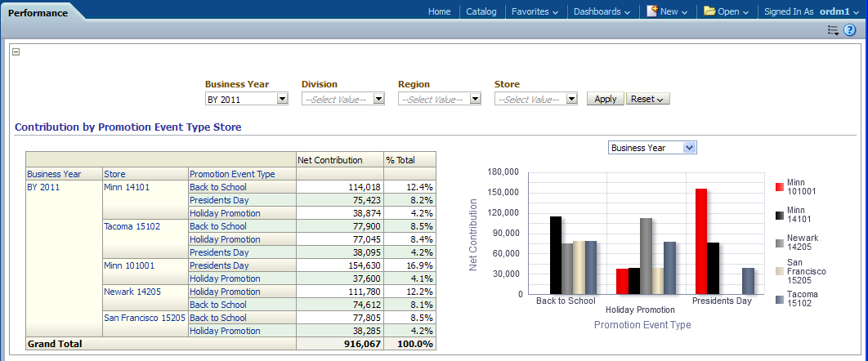Open the page options icon
The height and width of the screenshot is (361, 868).
coord(833,30)
